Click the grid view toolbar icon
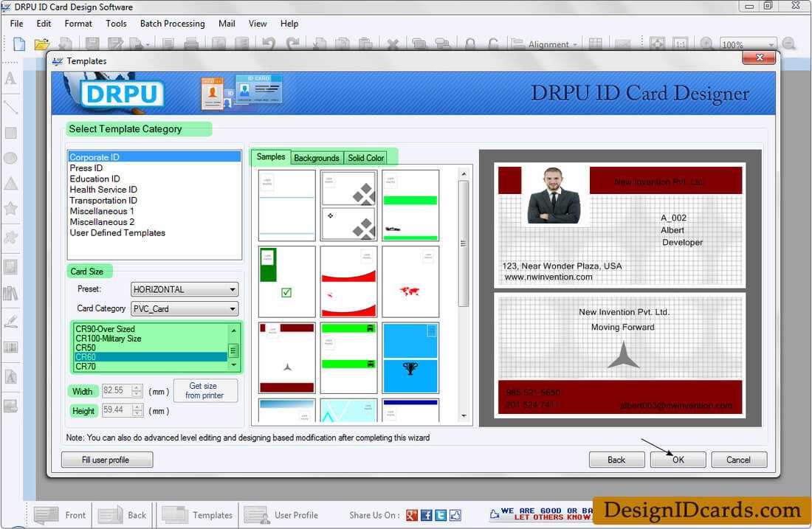Screen dimensions: 812x529 596,44
